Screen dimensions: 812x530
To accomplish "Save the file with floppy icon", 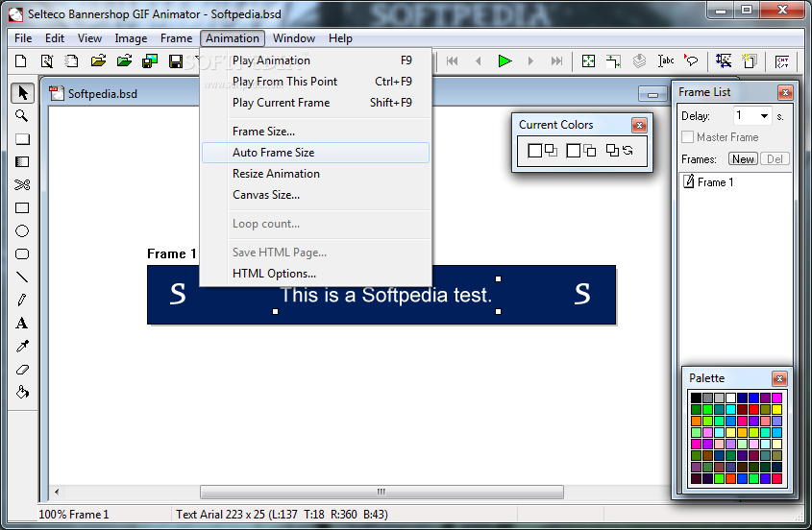I will 176,61.
